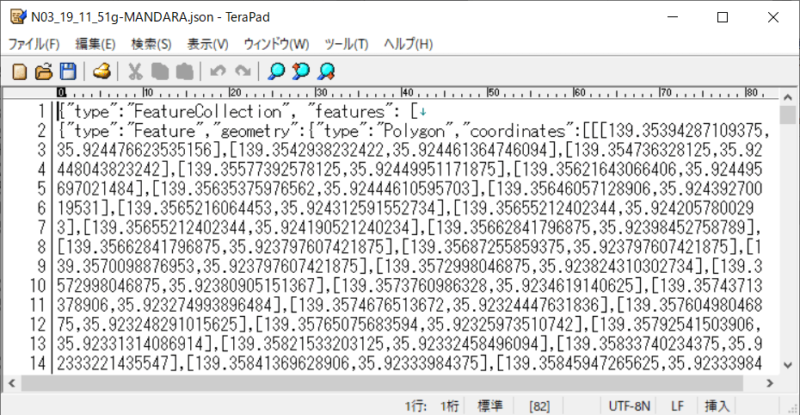Open the 表示(V) menu

(208, 44)
